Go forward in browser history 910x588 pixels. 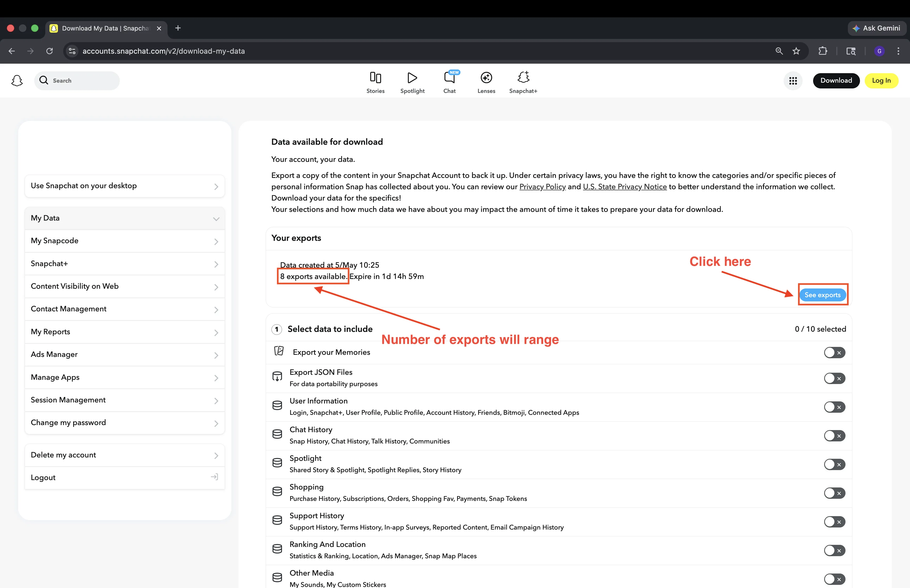point(31,51)
